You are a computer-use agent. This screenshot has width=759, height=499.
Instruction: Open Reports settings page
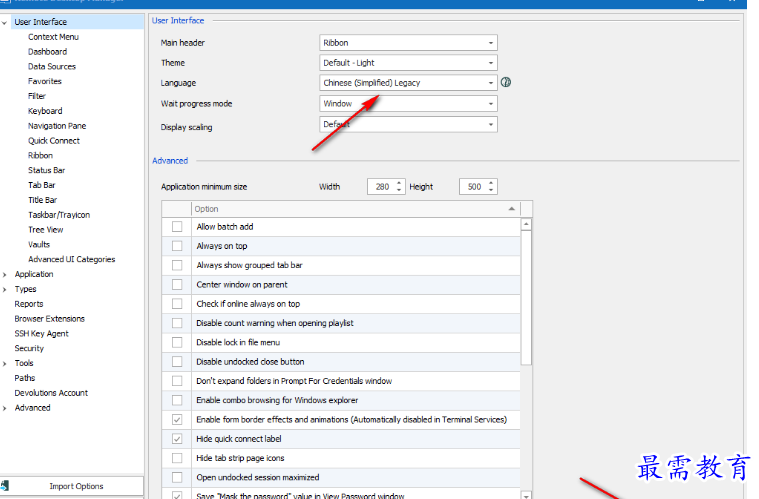click(29, 304)
